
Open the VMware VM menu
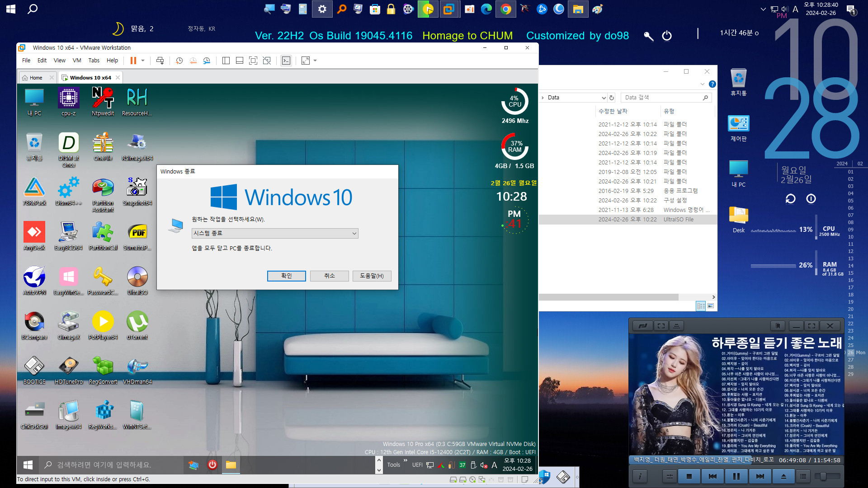coord(77,61)
